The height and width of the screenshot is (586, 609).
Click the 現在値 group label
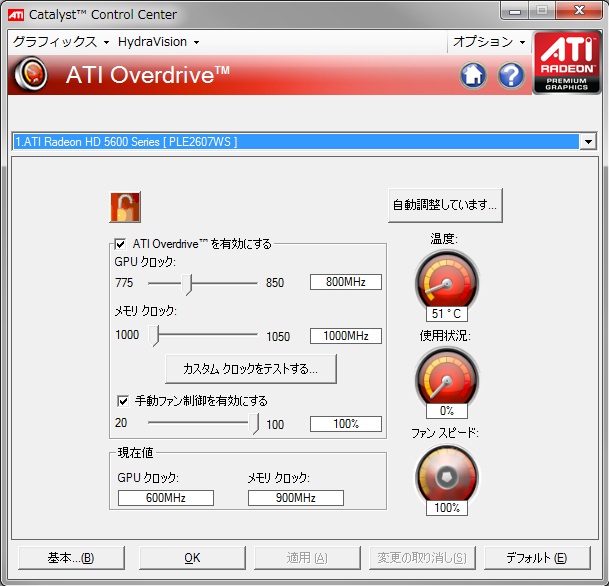(136, 453)
